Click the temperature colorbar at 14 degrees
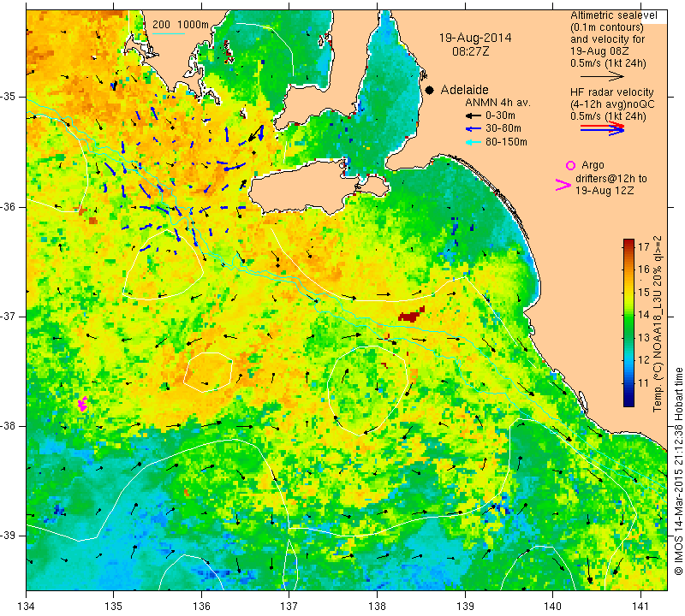Image resolution: width=685 pixels, height=616 pixels. (x=628, y=314)
